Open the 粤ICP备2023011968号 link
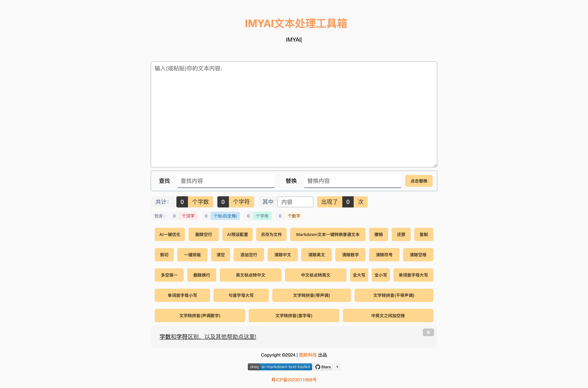This screenshot has height=388, width=588. [x=294, y=380]
